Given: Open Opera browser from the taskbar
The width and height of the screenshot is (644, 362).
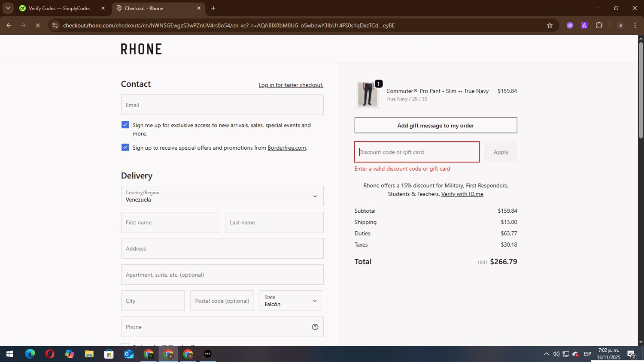Looking at the screenshot, I should [x=50, y=354].
